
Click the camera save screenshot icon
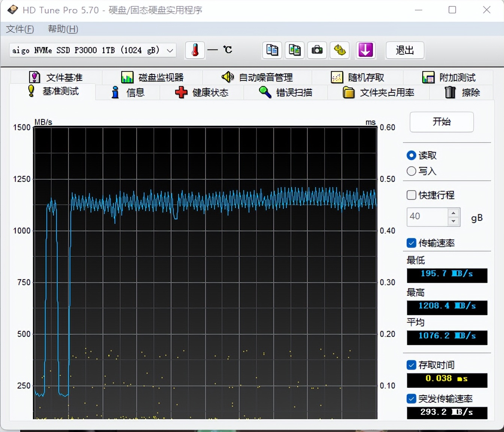317,50
